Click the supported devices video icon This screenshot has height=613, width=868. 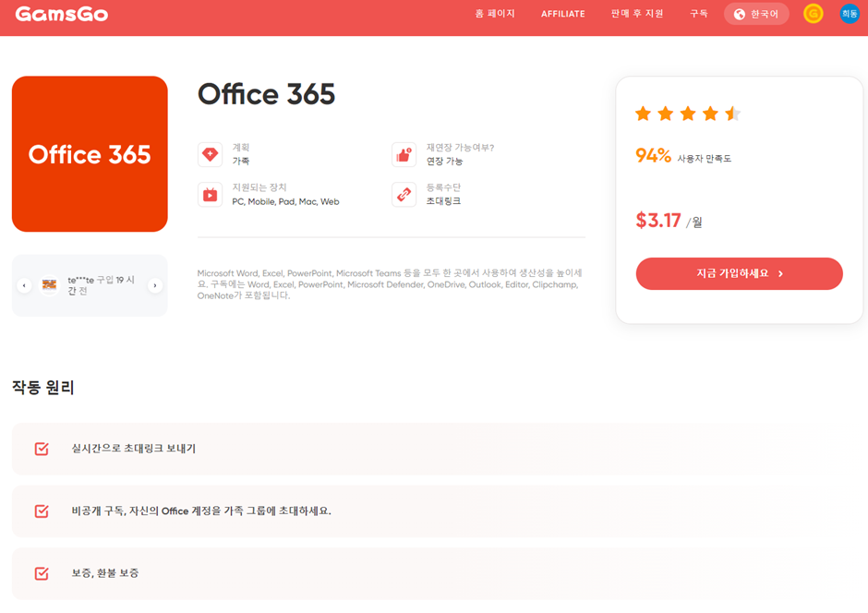(x=210, y=195)
